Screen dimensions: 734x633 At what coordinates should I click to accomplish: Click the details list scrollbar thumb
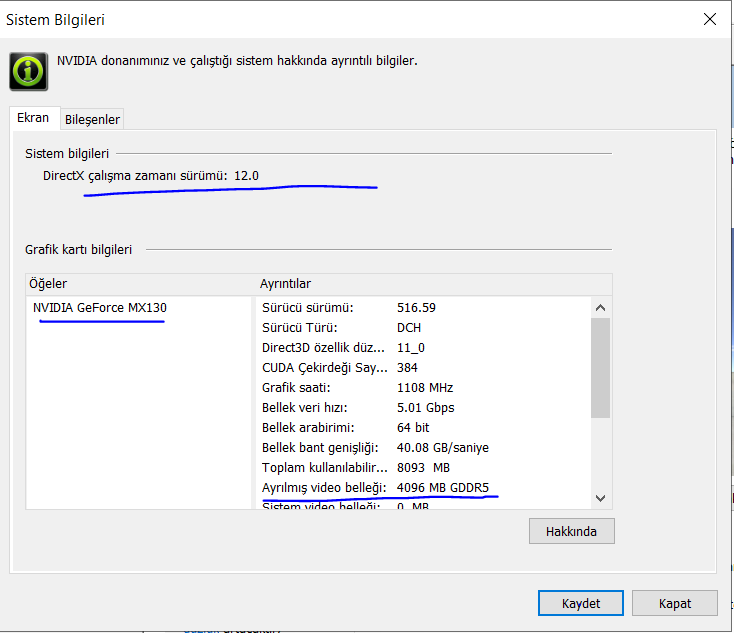pos(601,368)
